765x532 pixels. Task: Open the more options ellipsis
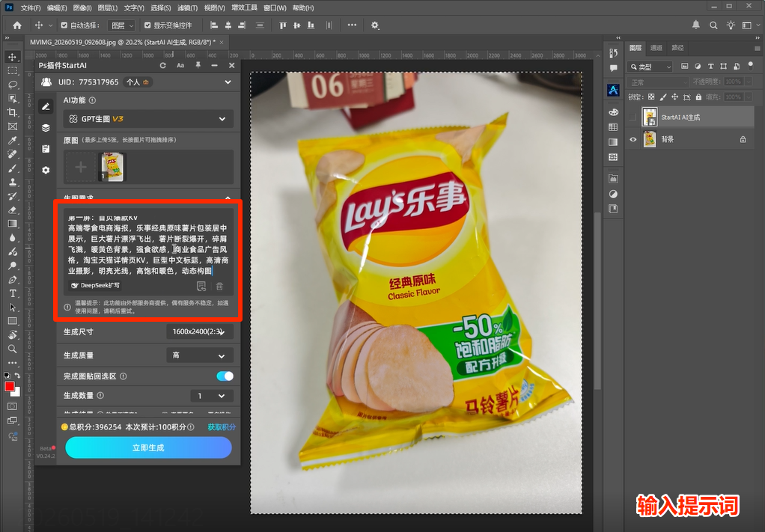352,25
